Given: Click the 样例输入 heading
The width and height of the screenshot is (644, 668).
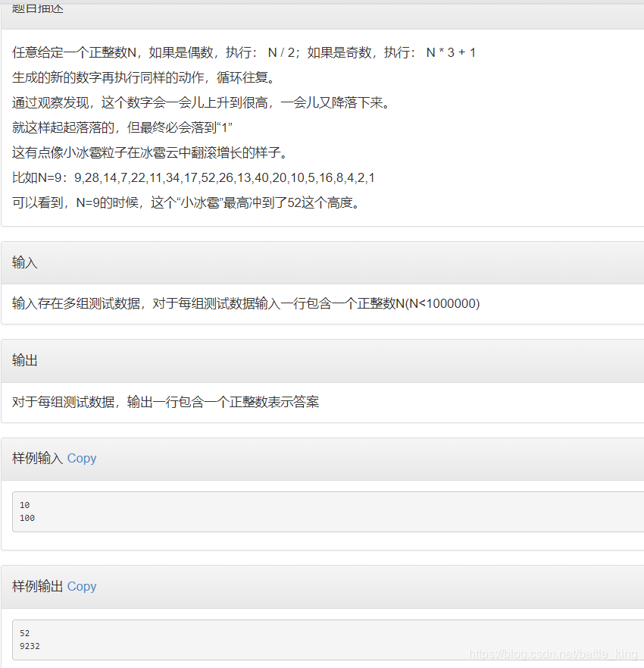Looking at the screenshot, I should tap(36, 458).
